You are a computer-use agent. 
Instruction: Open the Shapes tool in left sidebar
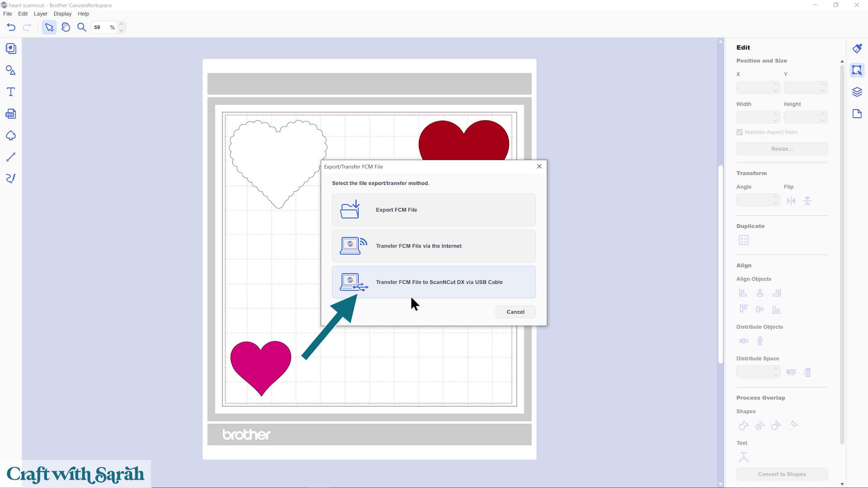point(11,70)
